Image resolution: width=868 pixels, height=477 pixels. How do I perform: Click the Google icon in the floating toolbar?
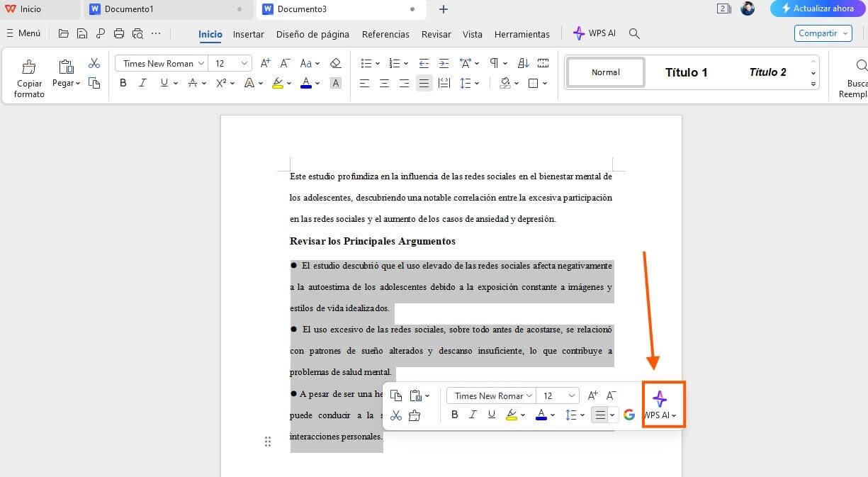(629, 415)
